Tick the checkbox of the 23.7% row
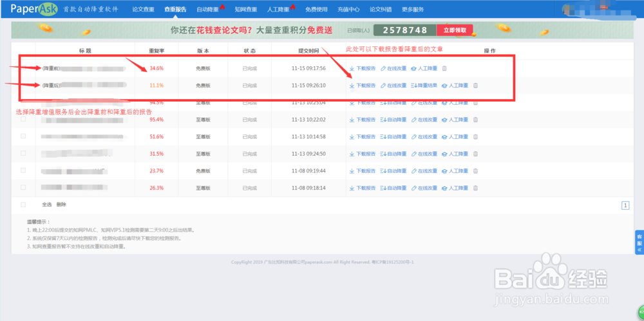The width and height of the screenshot is (644, 321). 23,170
